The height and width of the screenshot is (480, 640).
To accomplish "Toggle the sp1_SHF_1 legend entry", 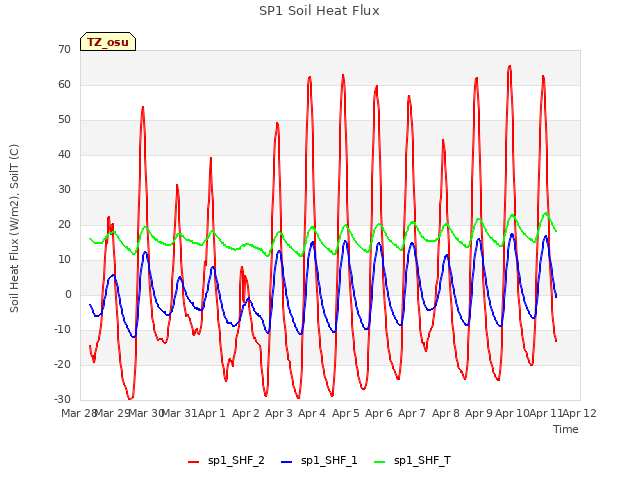I will pos(319,461).
